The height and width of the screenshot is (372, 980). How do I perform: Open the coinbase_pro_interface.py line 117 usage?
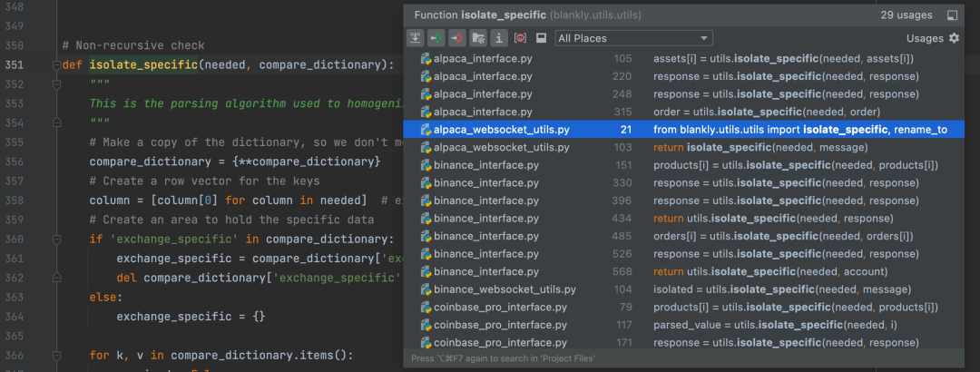[x=681, y=325]
